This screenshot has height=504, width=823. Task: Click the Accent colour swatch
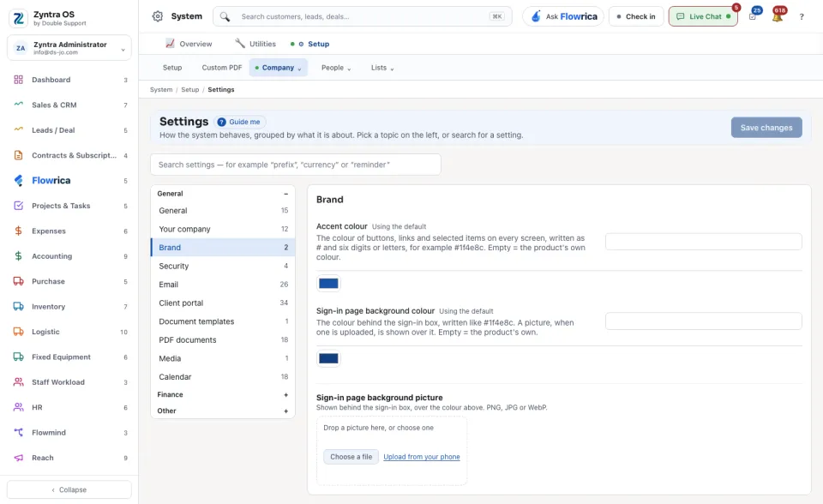[328, 284]
